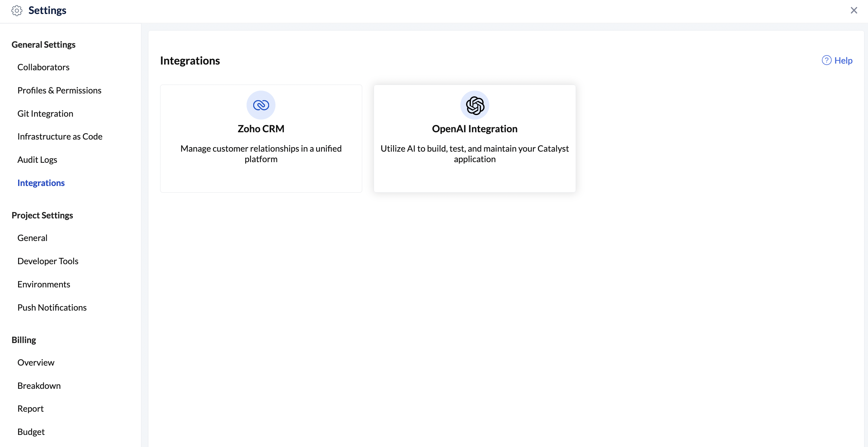Screen dimensions: 868x447
Task: Open the Git Integration settings
Action: coord(45,113)
